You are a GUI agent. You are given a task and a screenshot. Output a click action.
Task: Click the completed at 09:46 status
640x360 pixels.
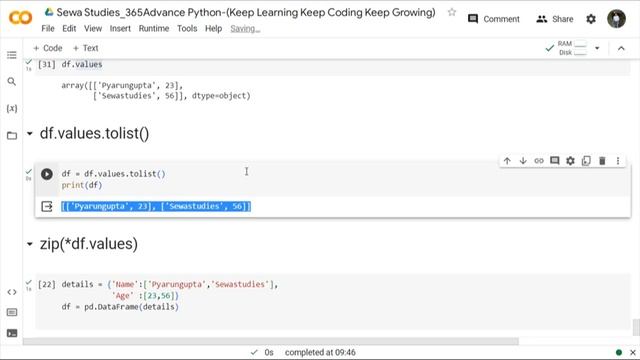pyautogui.click(x=320, y=352)
